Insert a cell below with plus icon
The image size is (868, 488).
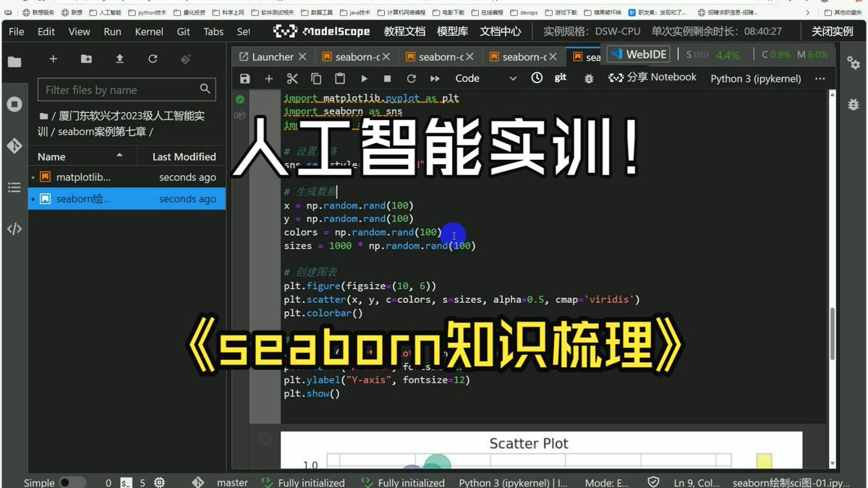tap(269, 78)
